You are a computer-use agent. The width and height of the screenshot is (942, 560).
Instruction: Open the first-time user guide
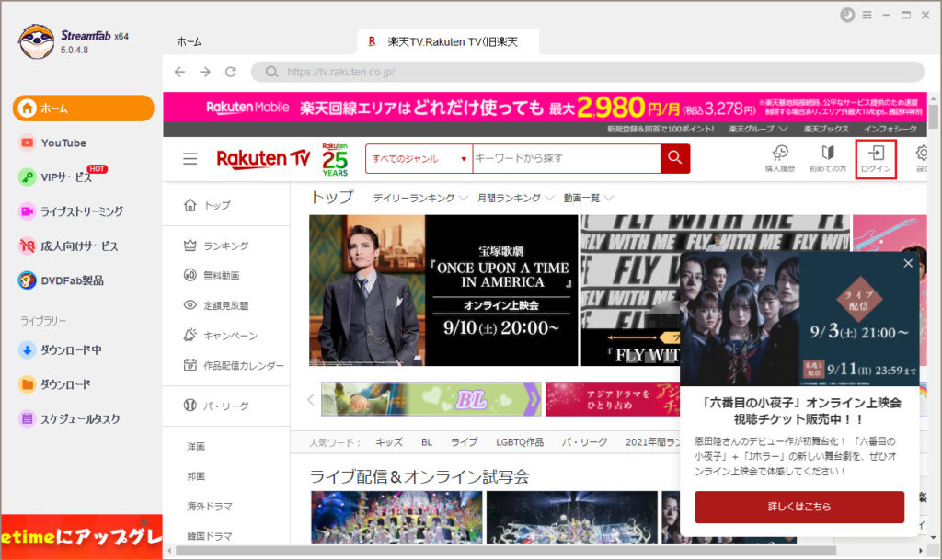point(828,158)
